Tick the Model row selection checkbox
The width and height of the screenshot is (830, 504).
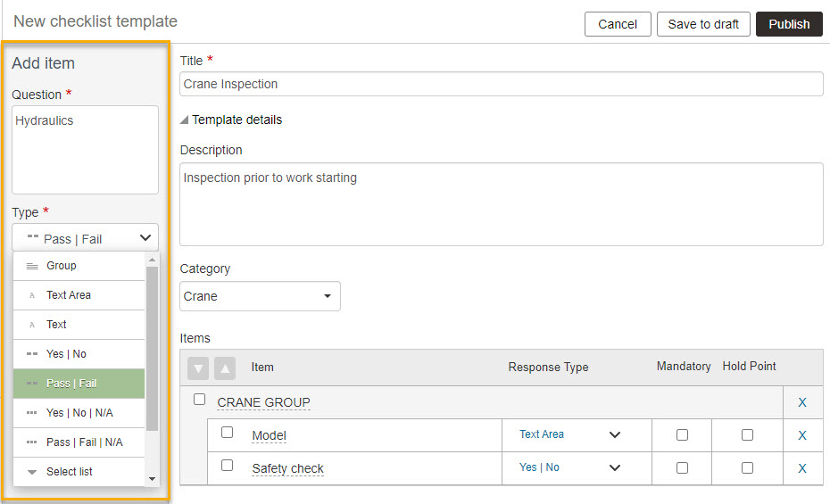point(227,432)
